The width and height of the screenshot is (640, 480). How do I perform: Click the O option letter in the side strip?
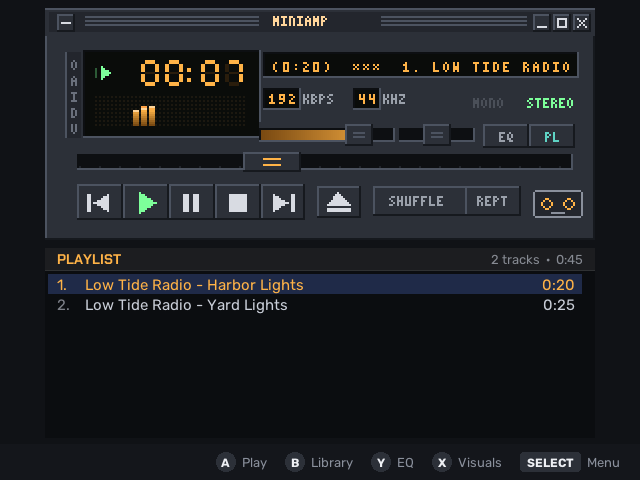74,65
